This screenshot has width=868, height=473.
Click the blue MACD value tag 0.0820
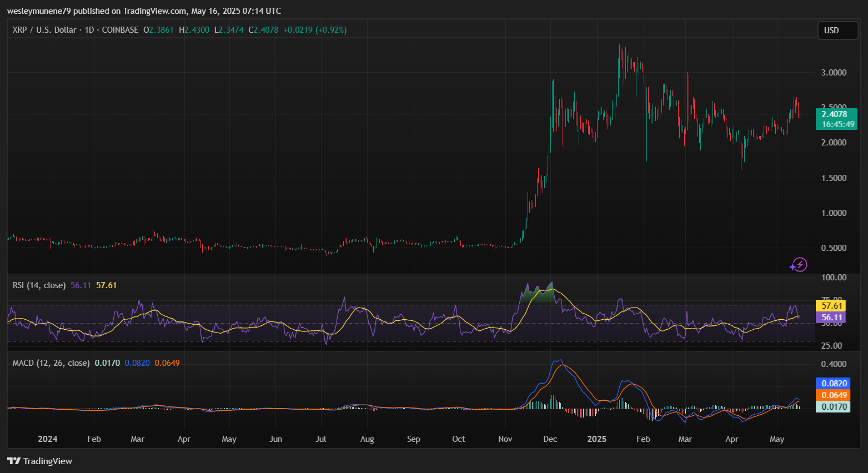[x=834, y=384]
